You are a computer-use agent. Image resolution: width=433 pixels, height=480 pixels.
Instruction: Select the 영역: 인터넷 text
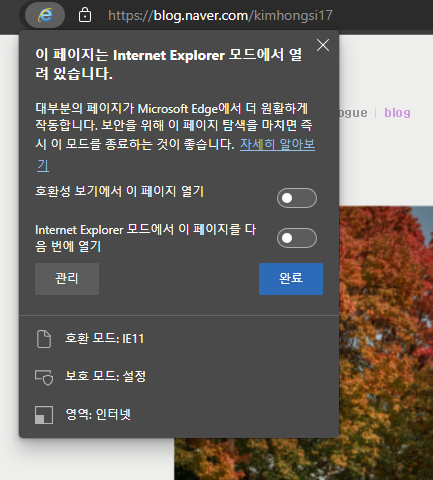pos(98,414)
